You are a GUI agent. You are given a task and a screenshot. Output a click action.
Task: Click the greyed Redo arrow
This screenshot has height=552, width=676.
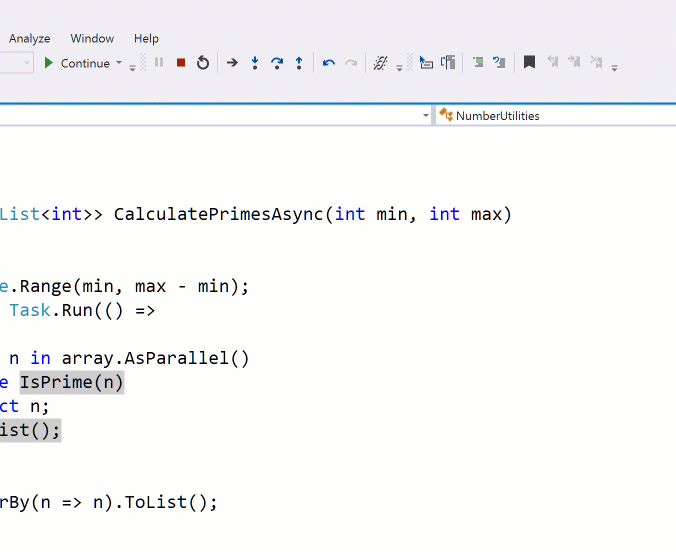click(x=351, y=63)
